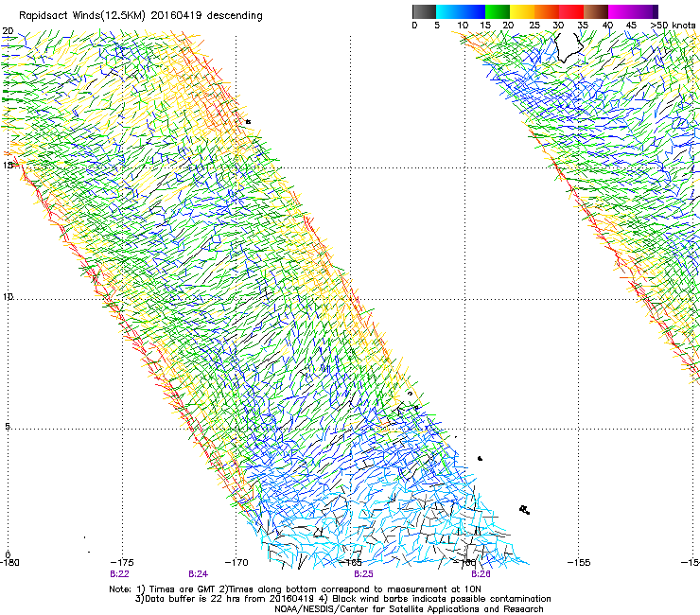Click the purple '8:25' swath time label

click(x=363, y=574)
